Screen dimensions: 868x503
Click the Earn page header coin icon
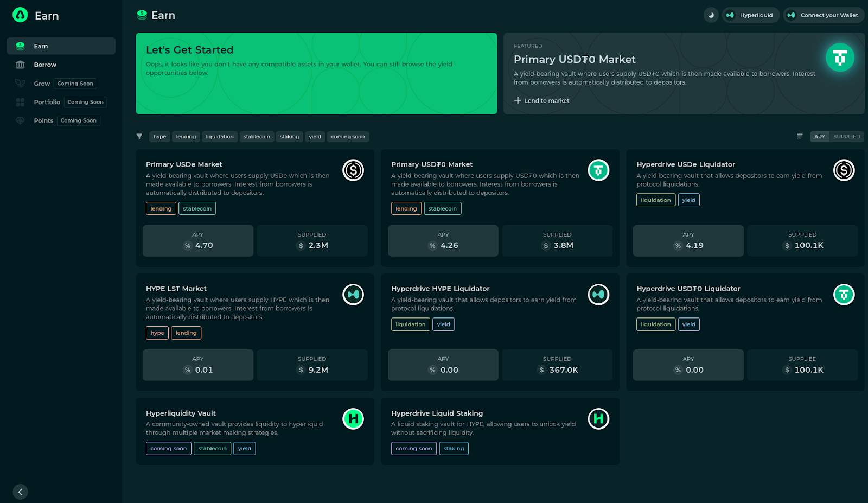point(142,15)
